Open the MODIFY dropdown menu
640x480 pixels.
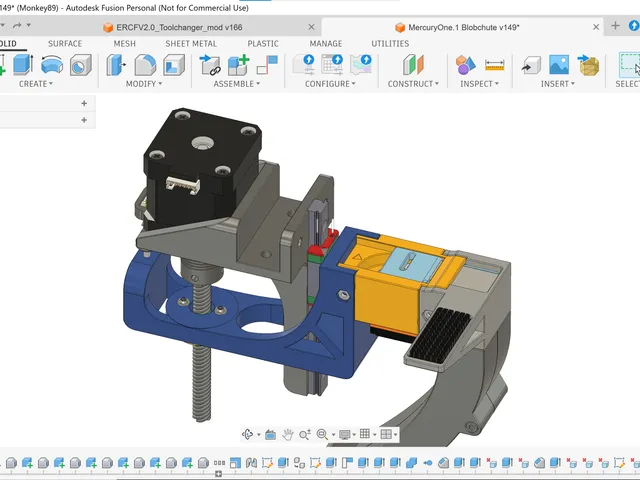coord(144,84)
